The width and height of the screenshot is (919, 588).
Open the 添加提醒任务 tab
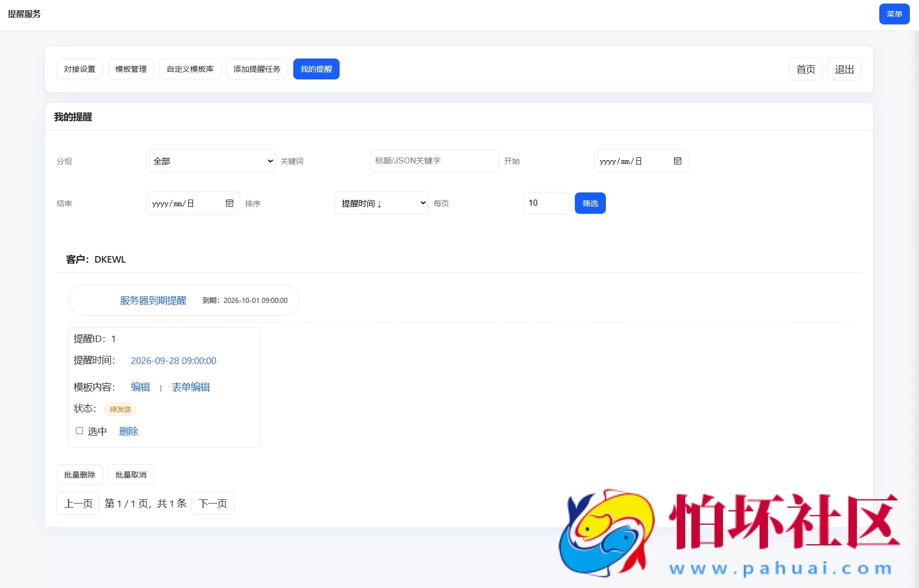(257, 69)
